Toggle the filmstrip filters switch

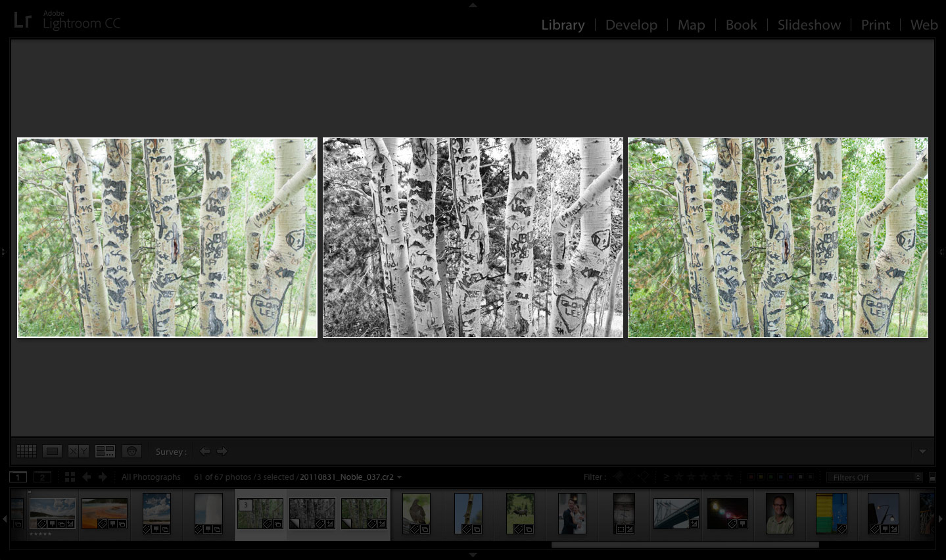[x=933, y=477]
